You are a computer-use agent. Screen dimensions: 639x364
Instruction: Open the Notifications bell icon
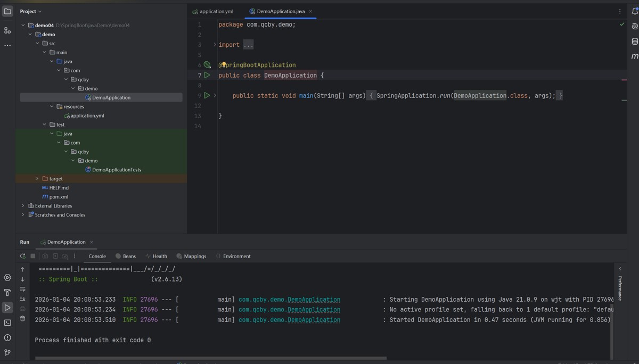[635, 11]
